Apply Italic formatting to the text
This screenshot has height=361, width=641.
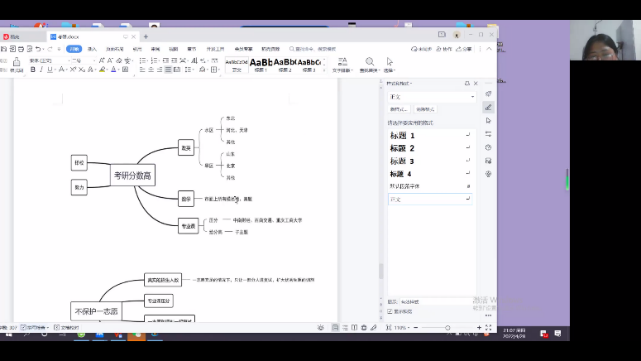tap(41, 70)
